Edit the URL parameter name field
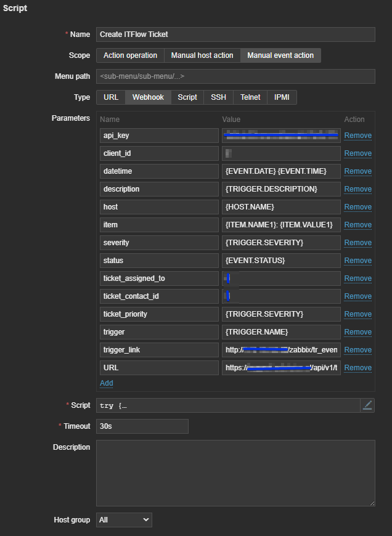This screenshot has width=392, height=536. 160,367
